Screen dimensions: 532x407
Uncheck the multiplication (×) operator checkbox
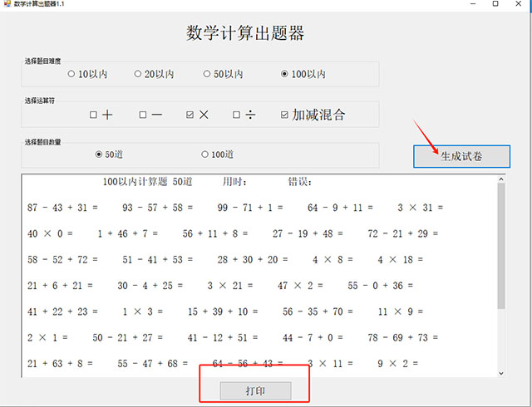(197, 115)
